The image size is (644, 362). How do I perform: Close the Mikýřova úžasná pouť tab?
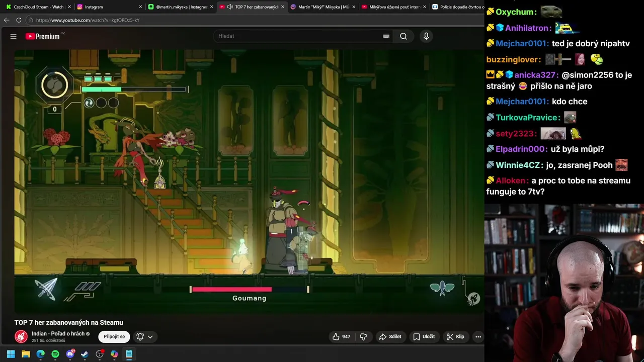[x=425, y=7]
